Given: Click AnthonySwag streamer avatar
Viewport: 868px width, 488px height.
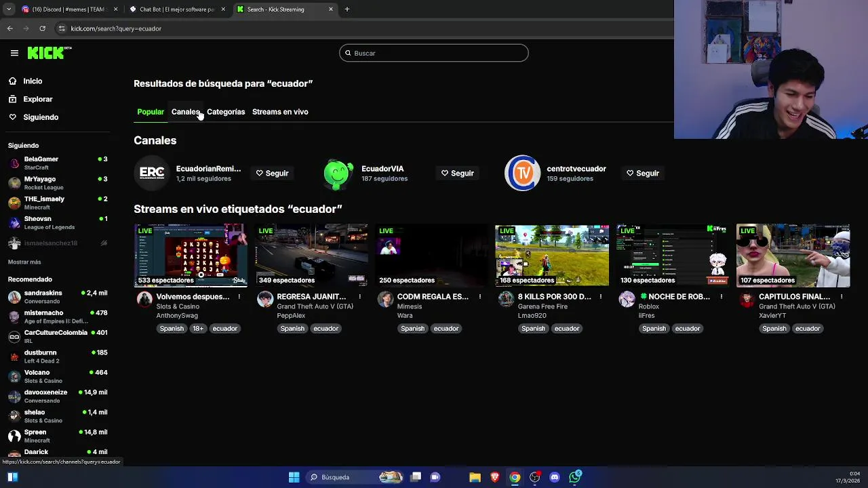Looking at the screenshot, I should (x=144, y=300).
